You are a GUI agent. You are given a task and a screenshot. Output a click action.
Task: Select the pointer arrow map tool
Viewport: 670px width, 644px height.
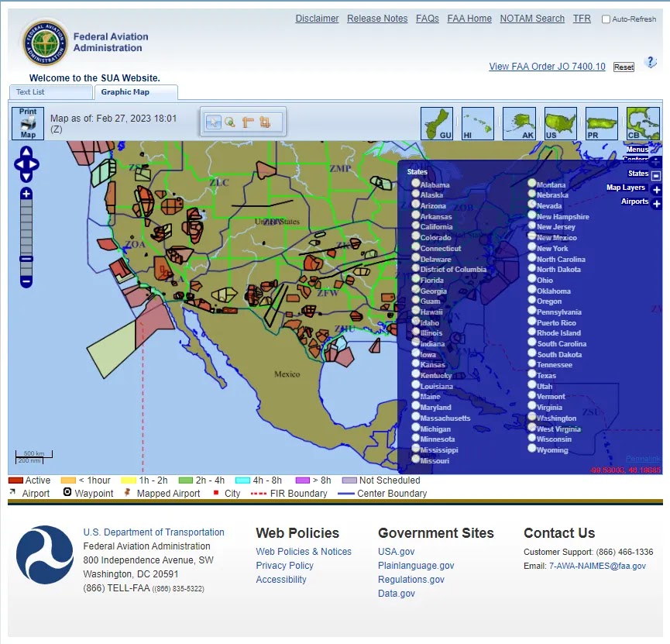[x=213, y=122]
